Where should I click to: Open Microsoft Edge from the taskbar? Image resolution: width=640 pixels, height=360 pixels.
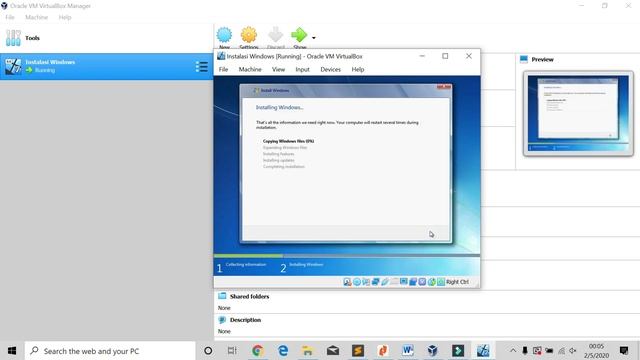tap(282, 351)
